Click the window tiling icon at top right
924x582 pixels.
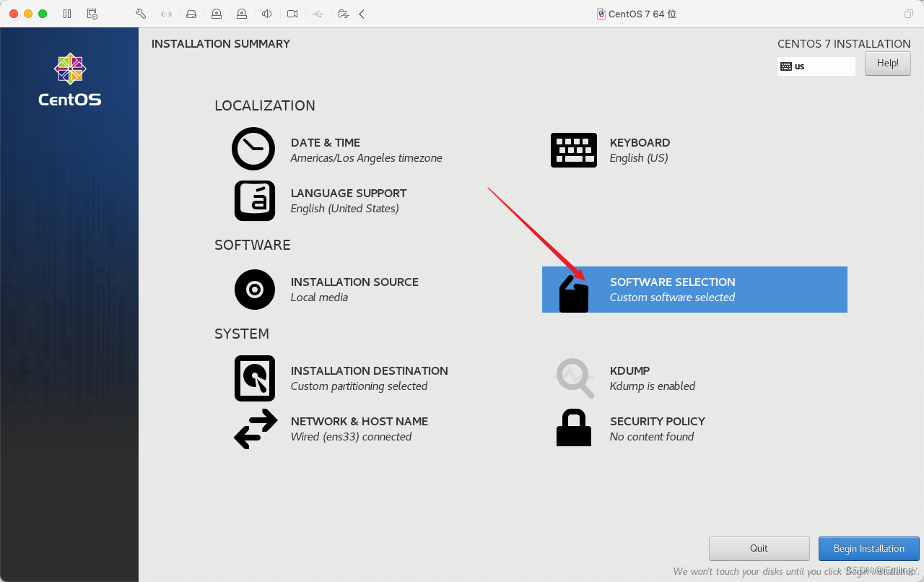click(x=908, y=14)
